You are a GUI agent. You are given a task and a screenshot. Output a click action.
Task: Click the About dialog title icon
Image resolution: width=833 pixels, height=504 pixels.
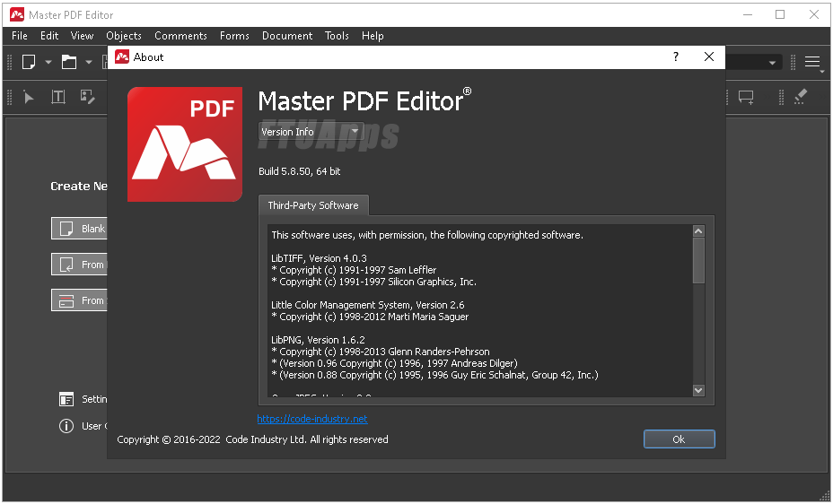(x=122, y=56)
